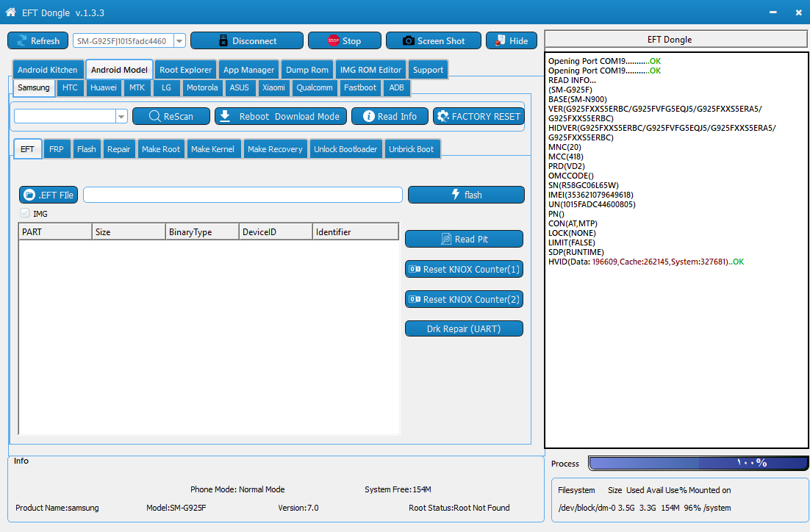Click the BinaryType column header
Viewport: 810px width, 532px height.
click(x=203, y=232)
